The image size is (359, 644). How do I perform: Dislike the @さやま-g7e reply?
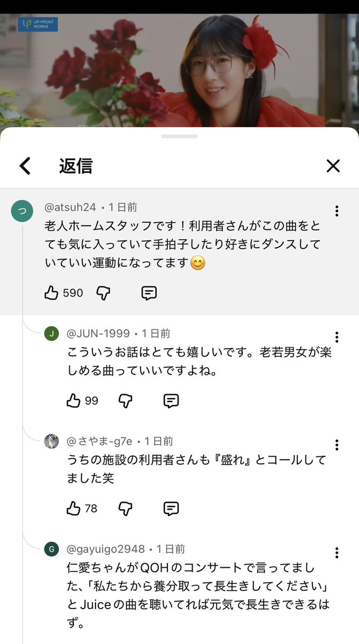(x=125, y=508)
